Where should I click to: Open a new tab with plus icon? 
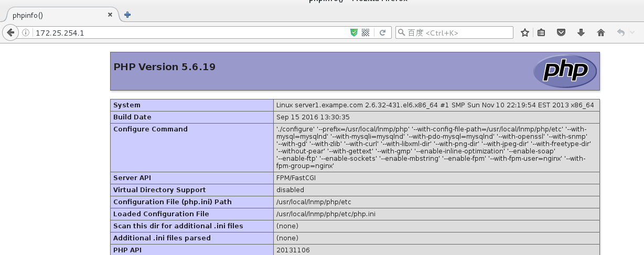(127, 15)
